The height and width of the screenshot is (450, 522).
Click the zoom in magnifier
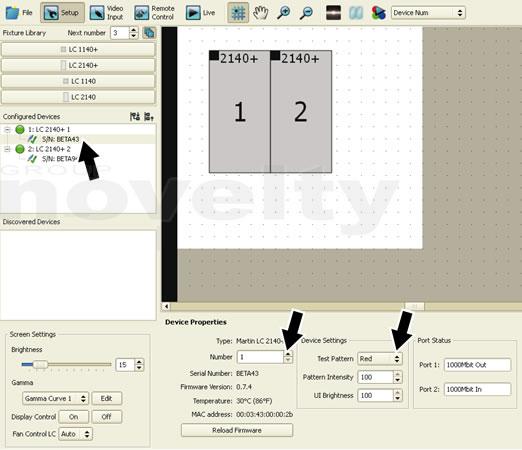pyautogui.click(x=284, y=13)
